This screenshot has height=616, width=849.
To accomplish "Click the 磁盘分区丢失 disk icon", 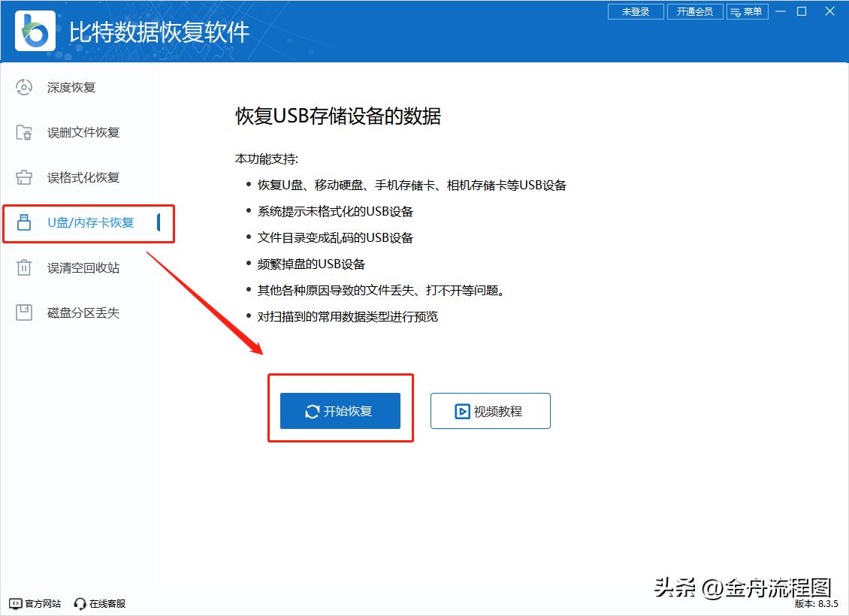I will pyautogui.click(x=25, y=313).
